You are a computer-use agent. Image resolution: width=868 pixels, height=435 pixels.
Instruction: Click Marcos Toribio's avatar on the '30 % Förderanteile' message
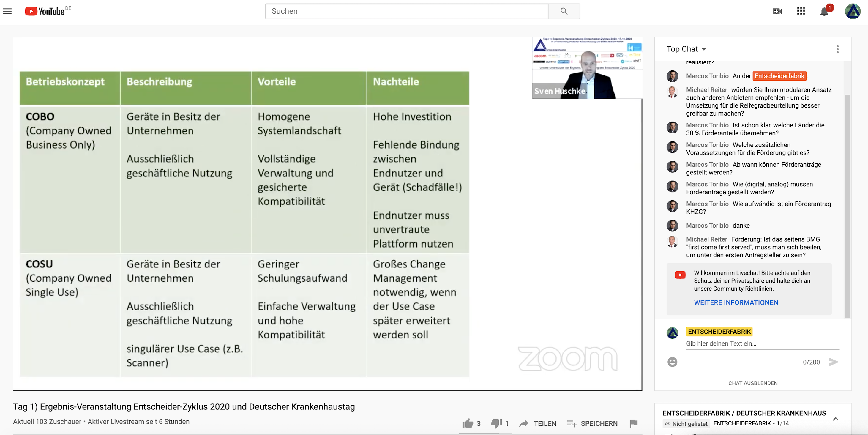(672, 127)
